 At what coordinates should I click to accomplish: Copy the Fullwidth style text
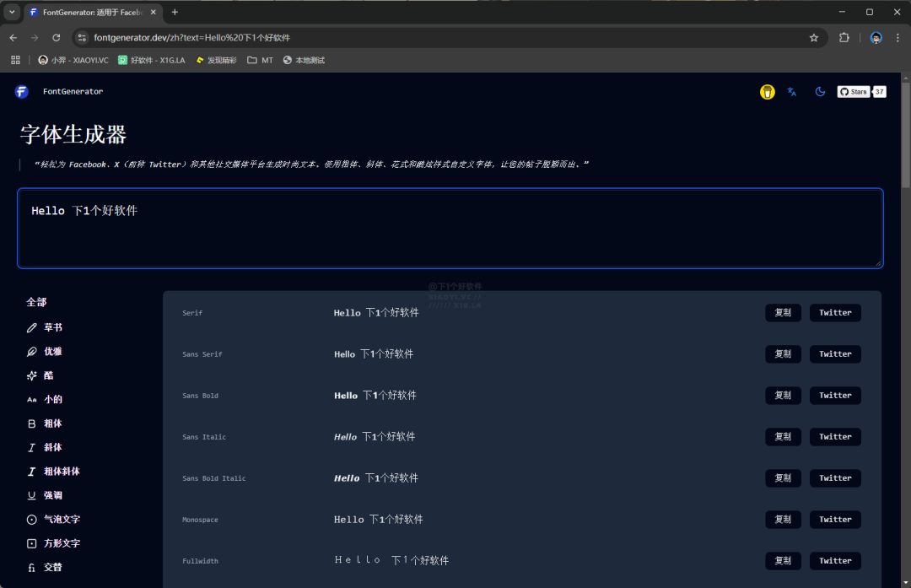(x=783, y=561)
